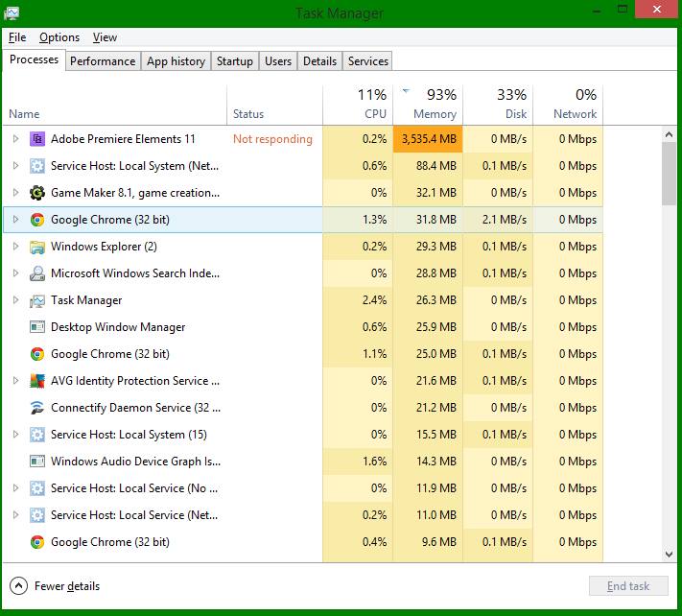The height and width of the screenshot is (616, 682).
Task: Select the Desktop Window Manager row name
Action: coord(118,327)
